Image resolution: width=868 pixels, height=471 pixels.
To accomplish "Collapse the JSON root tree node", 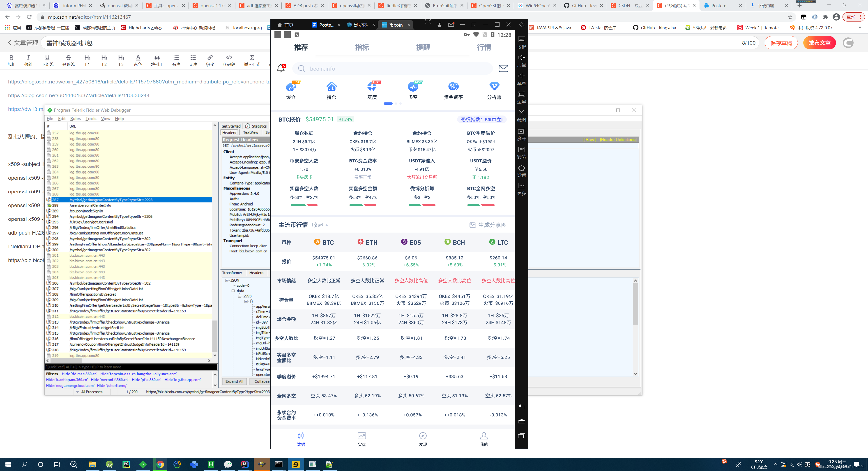I will tap(227, 280).
